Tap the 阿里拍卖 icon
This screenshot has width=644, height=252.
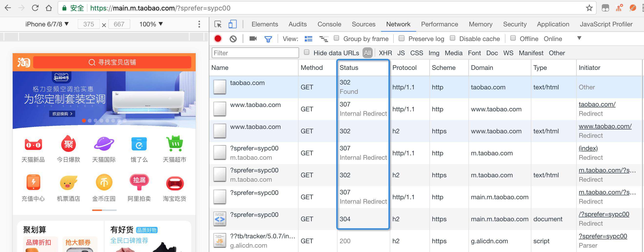click(139, 182)
